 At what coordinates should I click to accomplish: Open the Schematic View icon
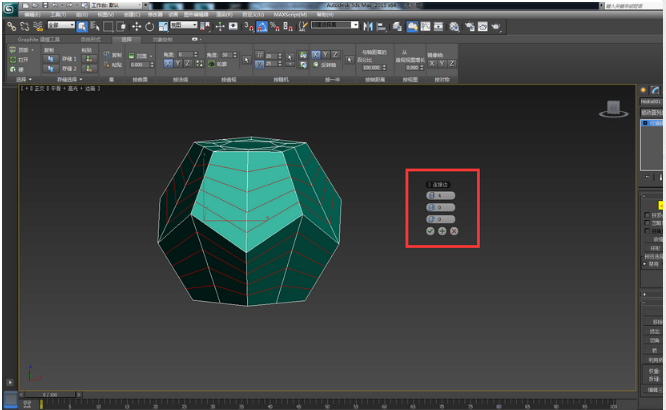pyautogui.click(x=438, y=27)
